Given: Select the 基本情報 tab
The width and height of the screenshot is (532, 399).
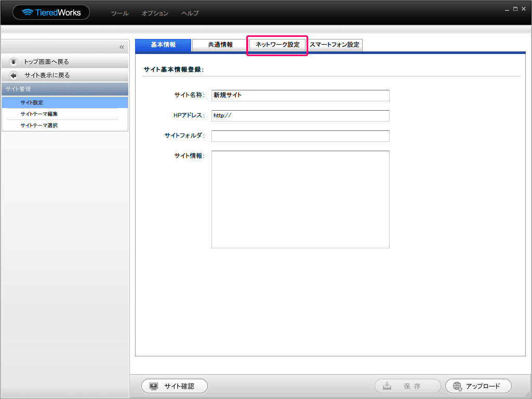Looking at the screenshot, I should [x=163, y=45].
